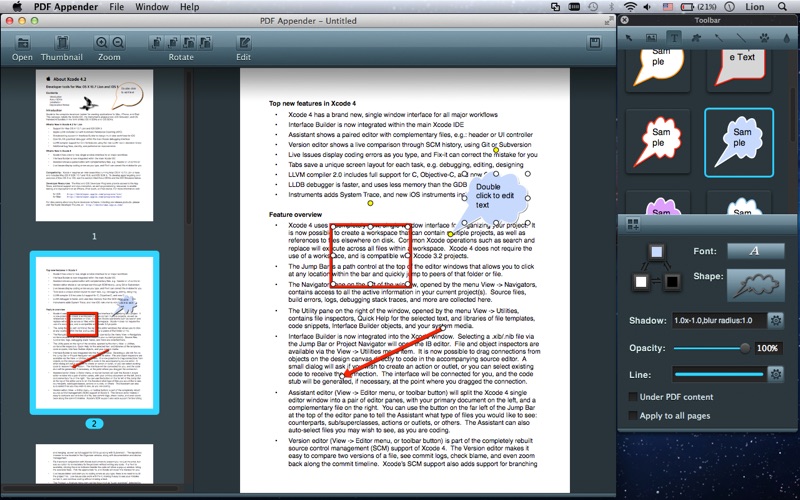Click the third Rotate icon
Viewport: 800px width, 500px height.
(189, 43)
